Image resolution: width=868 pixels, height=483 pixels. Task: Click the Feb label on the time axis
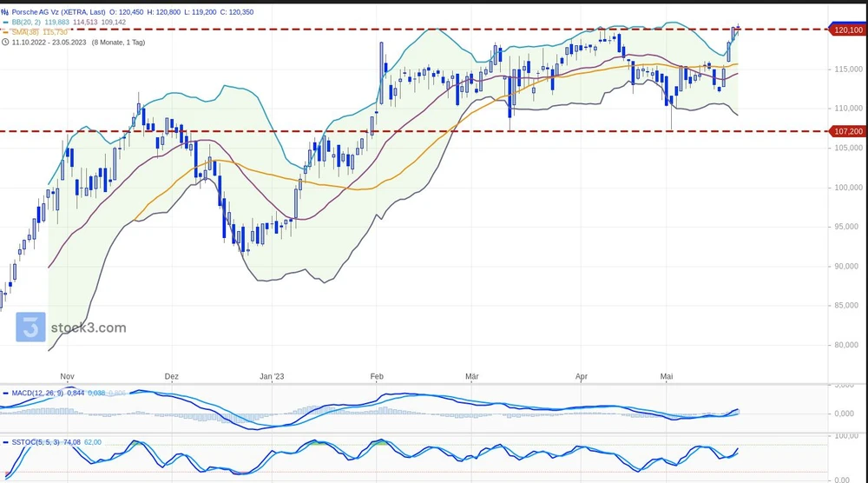[376, 377]
